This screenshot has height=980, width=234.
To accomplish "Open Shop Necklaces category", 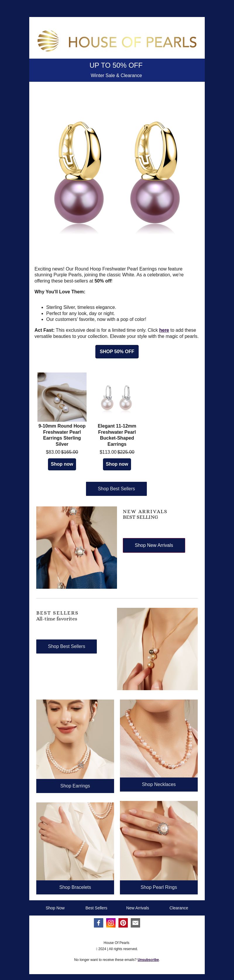I will coord(159,784).
